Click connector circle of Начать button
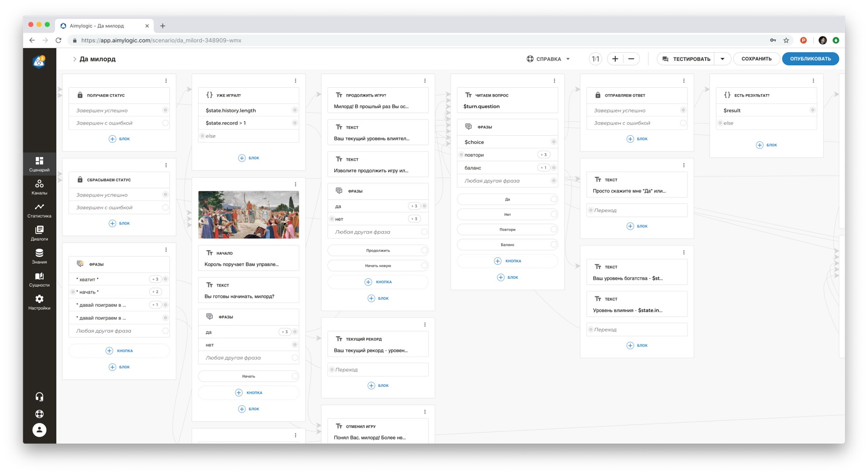Image resolution: width=868 pixels, height=474 pixels. point(295,376)
